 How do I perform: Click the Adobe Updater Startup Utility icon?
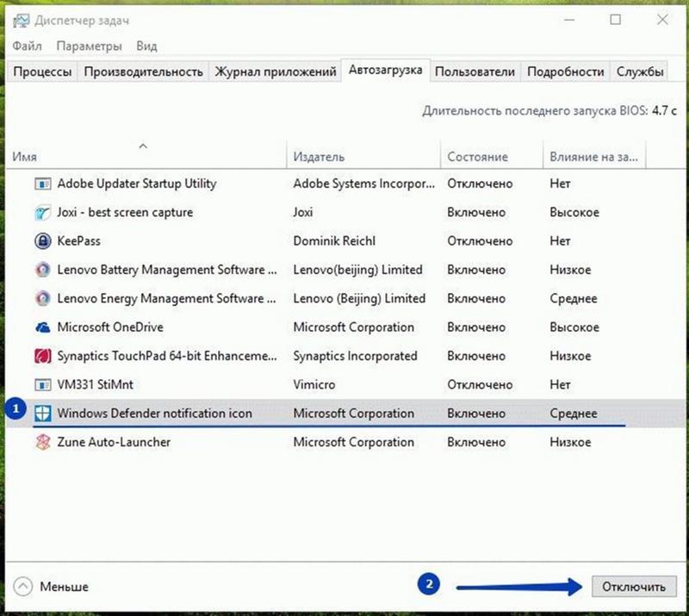pos(42,184)
